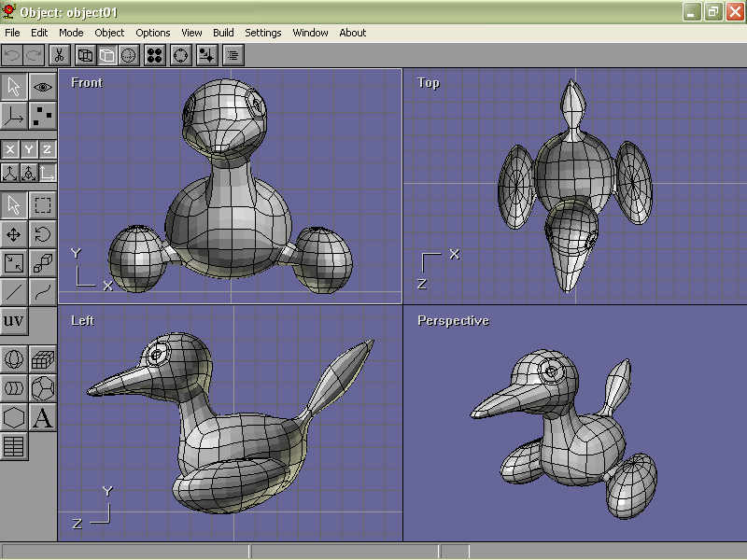
Task: Switch to wireframe display with the cube-outline icon
Action: pyautogui.click(x=86, y=55)
